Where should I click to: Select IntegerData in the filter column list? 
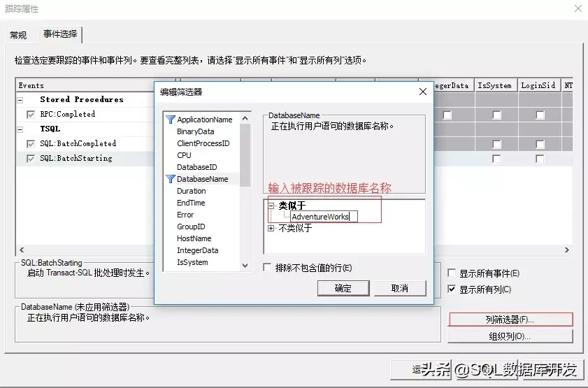[197, 250]
